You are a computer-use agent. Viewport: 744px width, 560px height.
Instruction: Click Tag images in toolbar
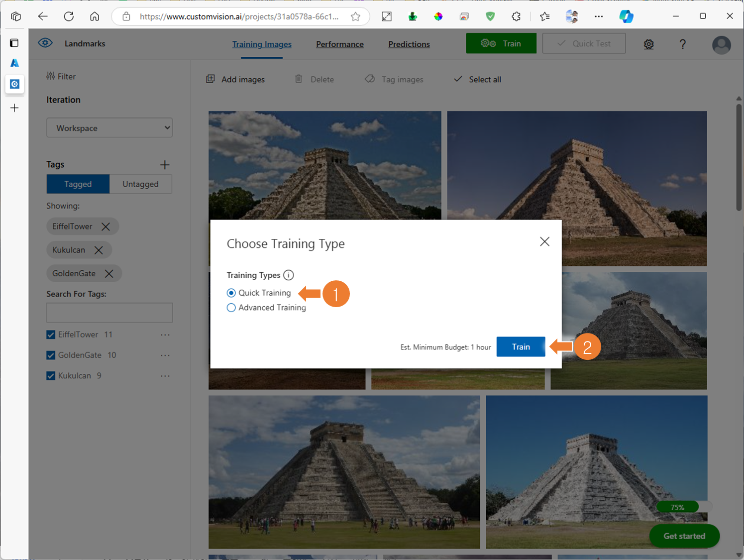coord(394,79)
